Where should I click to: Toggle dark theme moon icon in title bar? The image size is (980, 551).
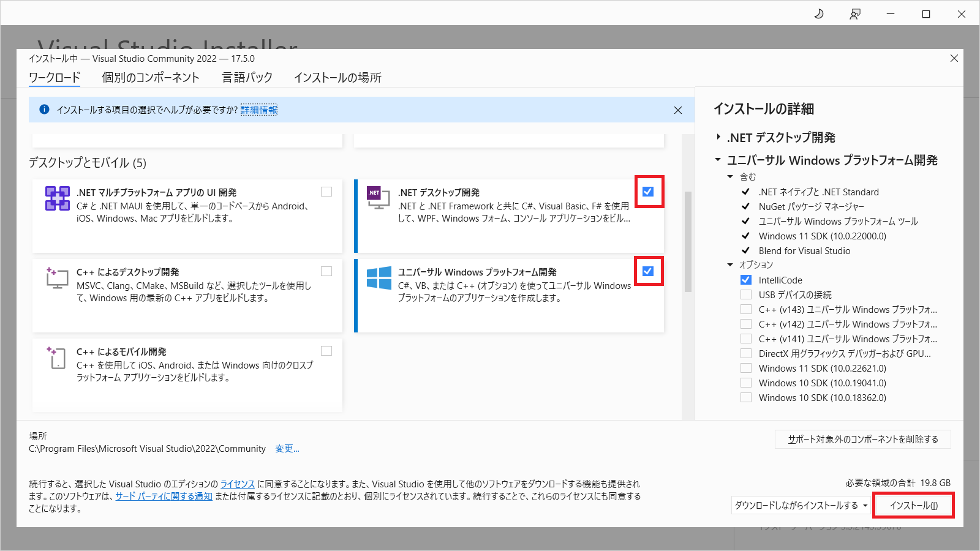(x=819, y=13)
